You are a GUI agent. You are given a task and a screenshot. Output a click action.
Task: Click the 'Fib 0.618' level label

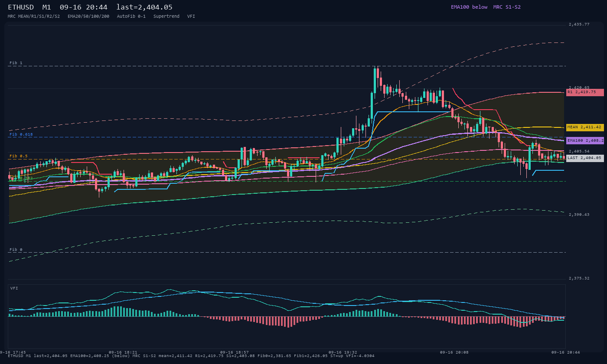click(21, 135)
